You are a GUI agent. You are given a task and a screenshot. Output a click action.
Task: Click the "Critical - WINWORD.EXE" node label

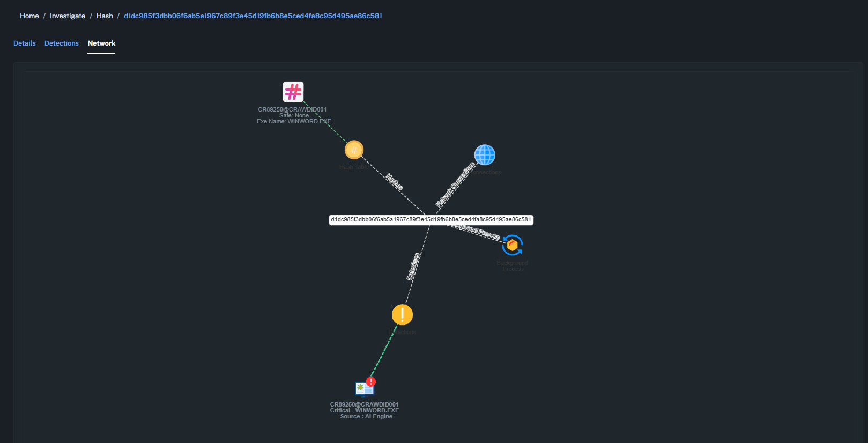click(365, 411)
